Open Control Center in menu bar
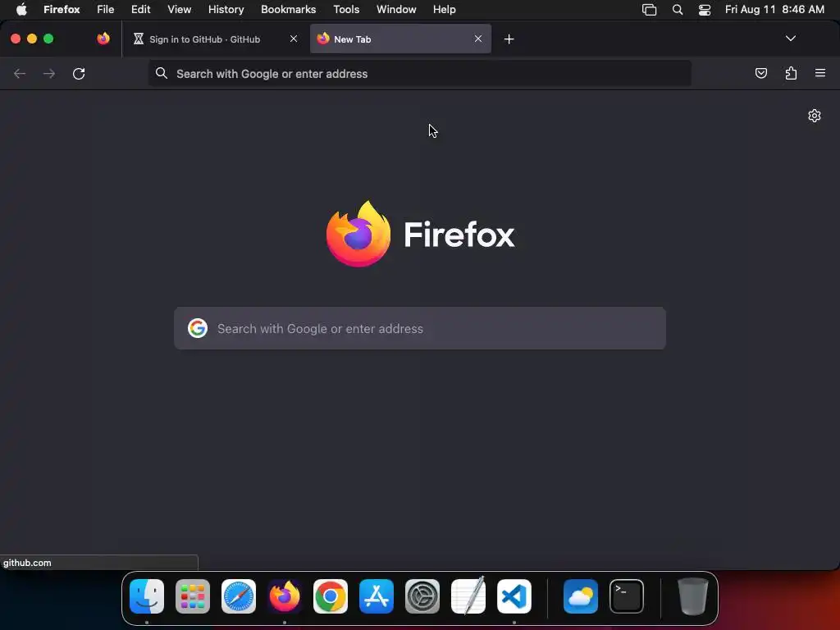 click(704, 10)
